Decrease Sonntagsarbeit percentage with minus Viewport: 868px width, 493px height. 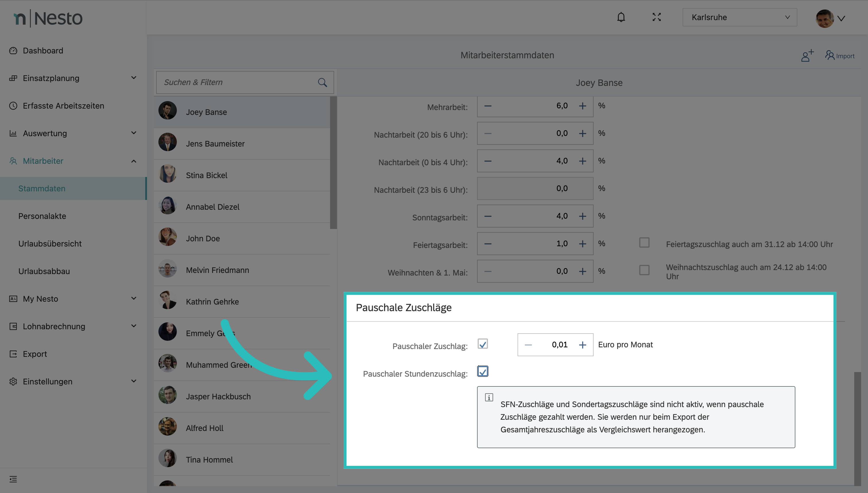[487, 216]
